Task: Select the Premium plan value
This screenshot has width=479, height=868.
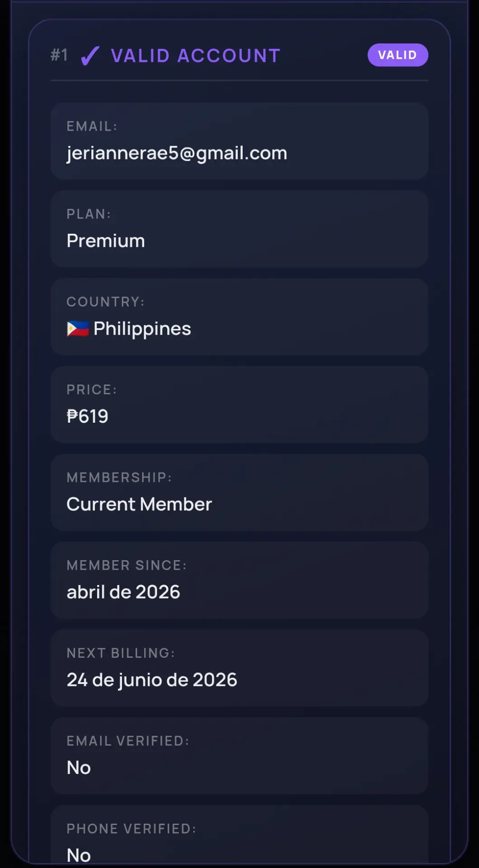Action: [106, 241]
